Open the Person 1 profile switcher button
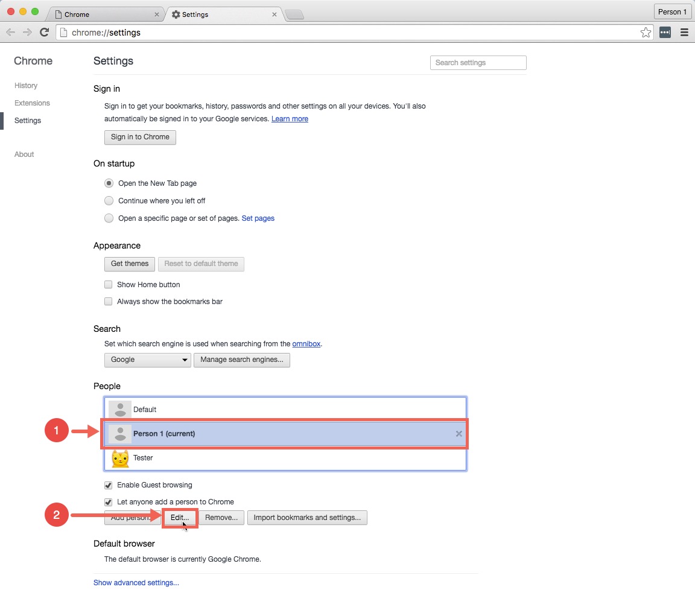Image resolution: width=695 pixels, height=616 pixels. pyautogui.click(x=672, y=12)
